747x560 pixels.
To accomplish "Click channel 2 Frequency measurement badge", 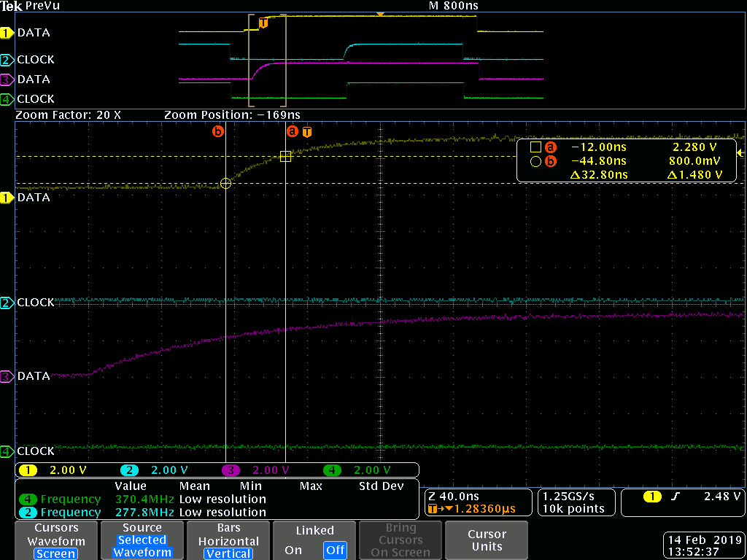I will click(28, 513).
